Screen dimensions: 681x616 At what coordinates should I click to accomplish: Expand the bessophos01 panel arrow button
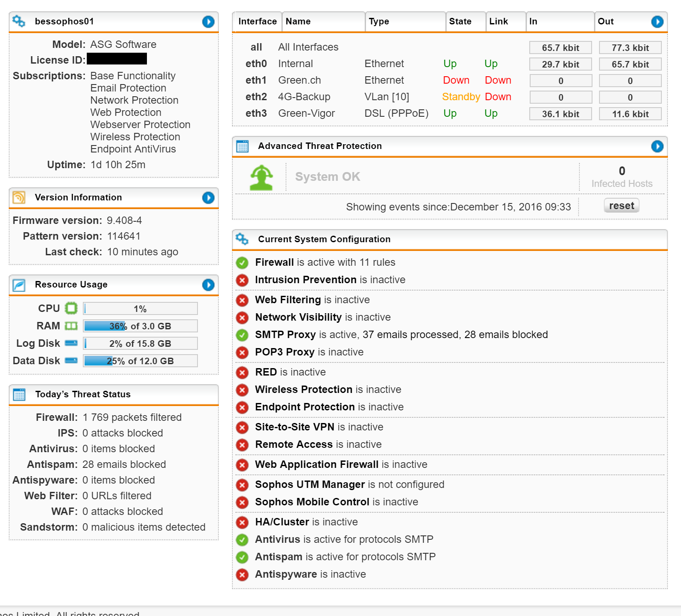[x=208, y=21]
